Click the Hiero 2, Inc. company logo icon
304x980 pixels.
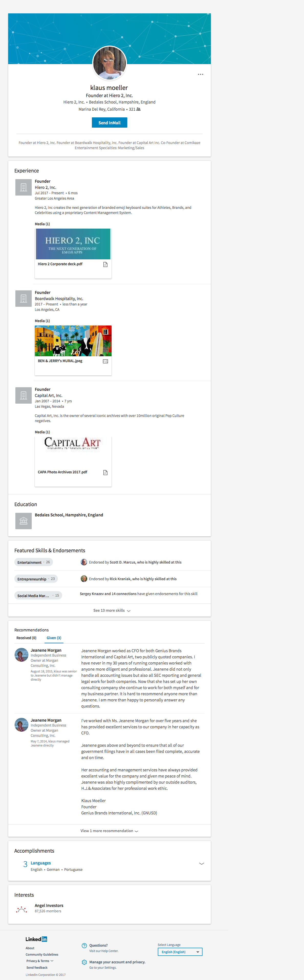tap(23, 187)
